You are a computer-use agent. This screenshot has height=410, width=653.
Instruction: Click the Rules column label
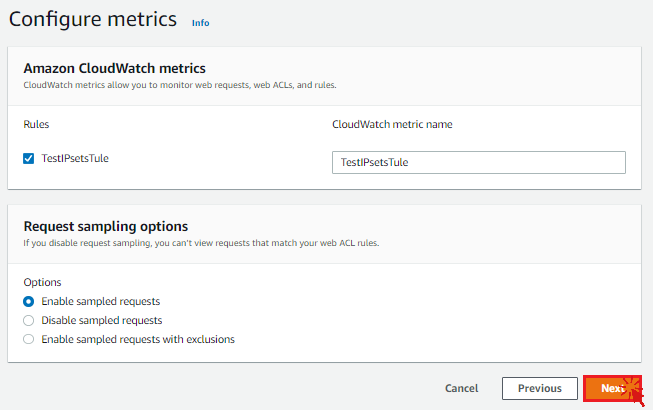(37, 125)
